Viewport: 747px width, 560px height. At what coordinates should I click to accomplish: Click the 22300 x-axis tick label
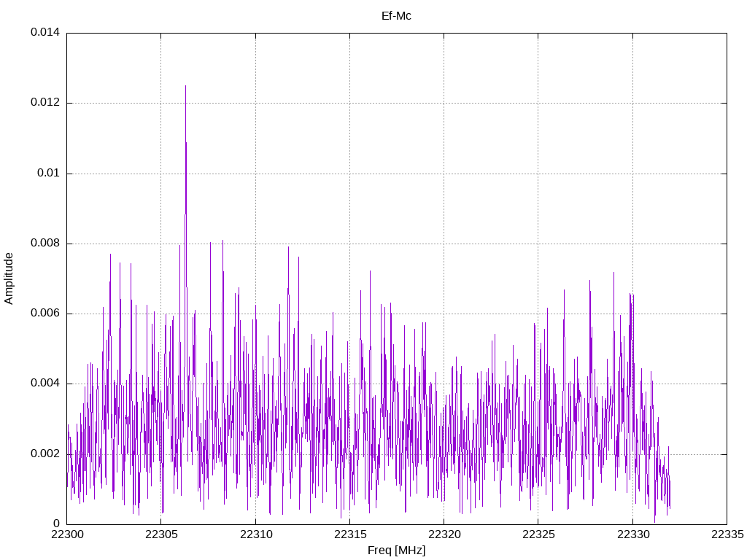pyautogui.click(x=66, y=536)
